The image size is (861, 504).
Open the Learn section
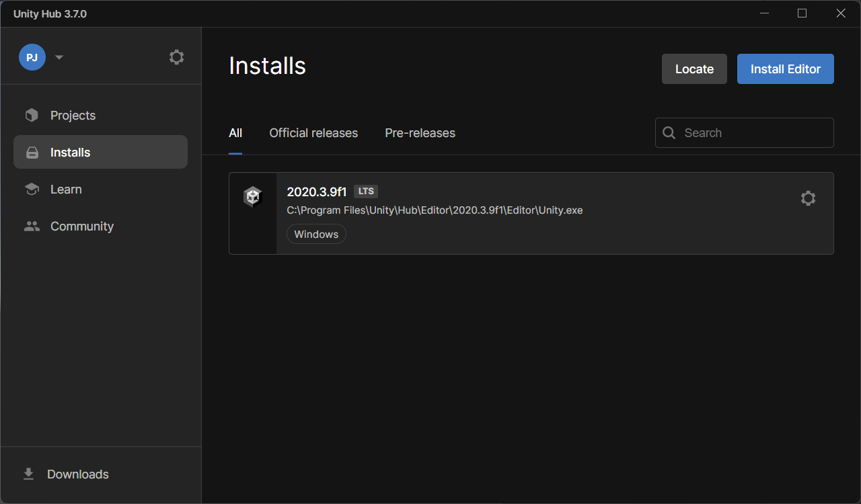tap(100, 190)
